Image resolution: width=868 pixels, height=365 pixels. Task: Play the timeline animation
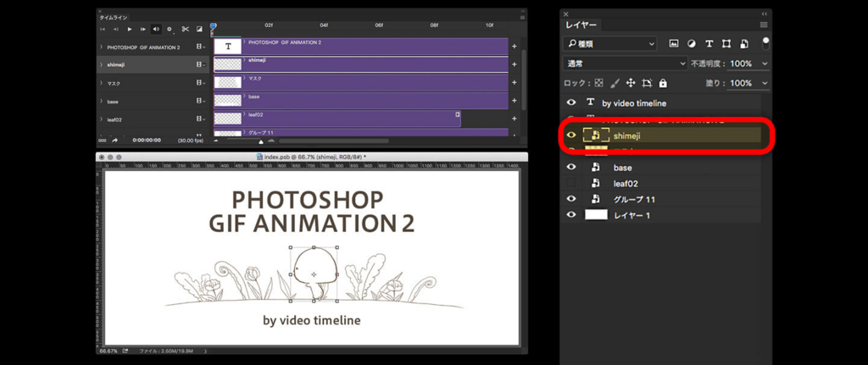pyautogui.click(x=130, y=29)
